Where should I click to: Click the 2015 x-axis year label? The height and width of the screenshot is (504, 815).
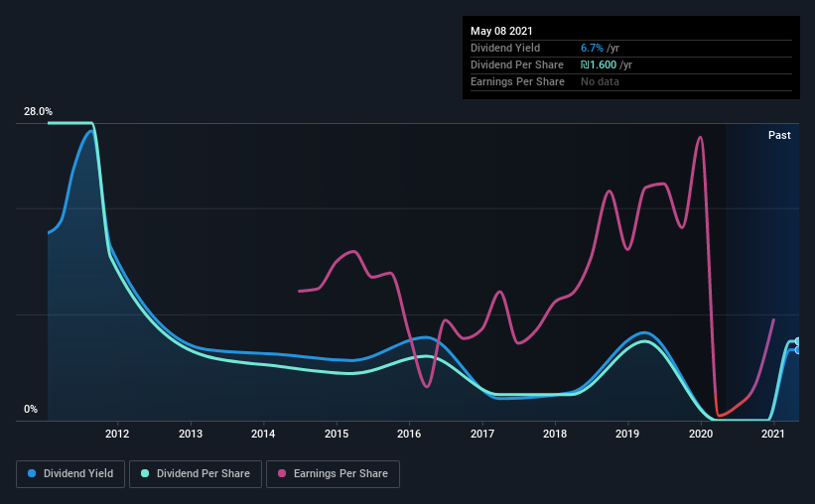tap(337, 434)
